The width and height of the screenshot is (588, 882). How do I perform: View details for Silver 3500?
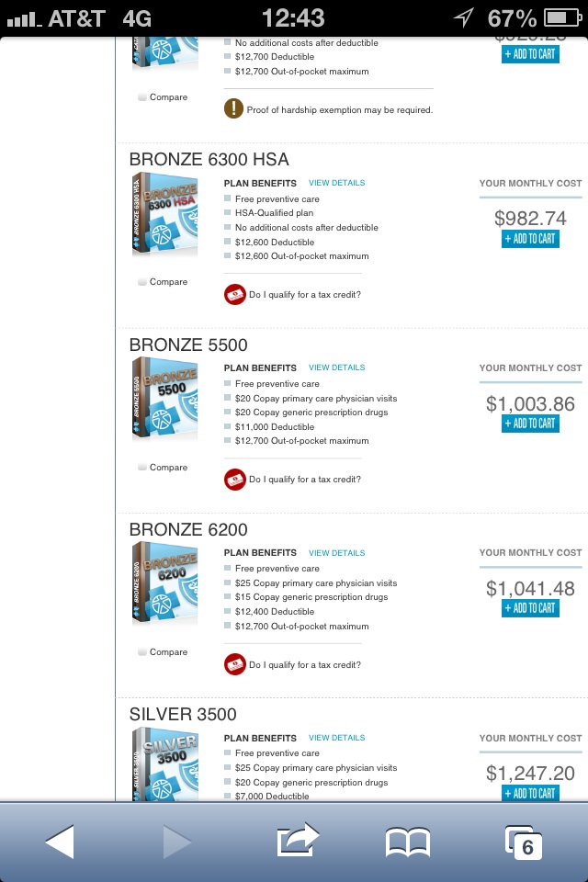pyautogui.click(x=336, y=738)
